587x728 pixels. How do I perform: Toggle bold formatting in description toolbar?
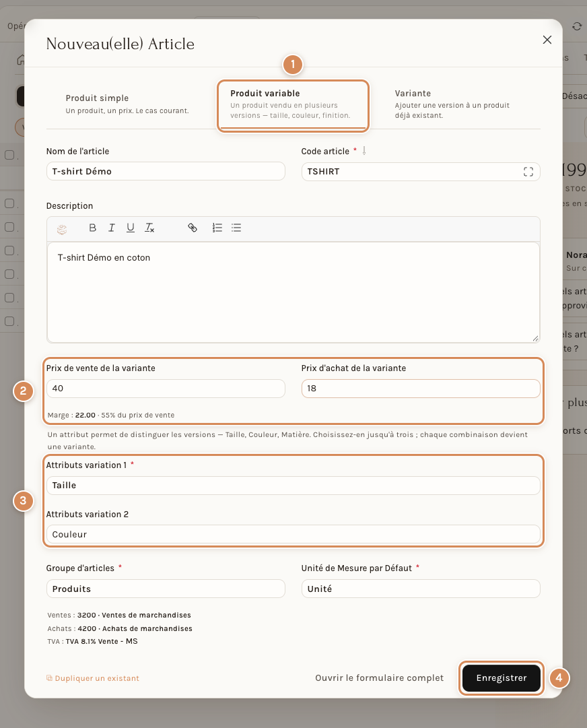93,228
